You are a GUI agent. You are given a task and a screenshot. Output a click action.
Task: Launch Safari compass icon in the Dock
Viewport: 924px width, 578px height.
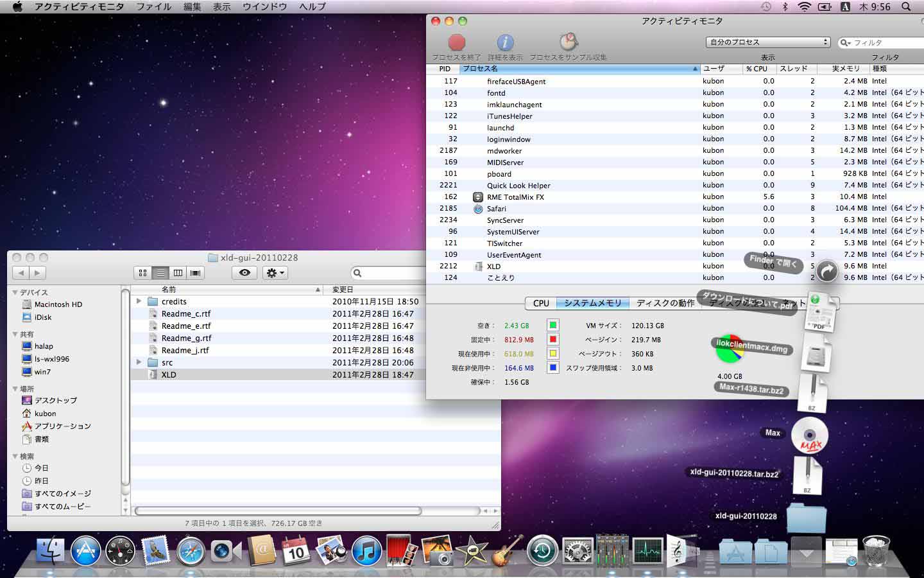pyautogui.click(x=191, y=551)
